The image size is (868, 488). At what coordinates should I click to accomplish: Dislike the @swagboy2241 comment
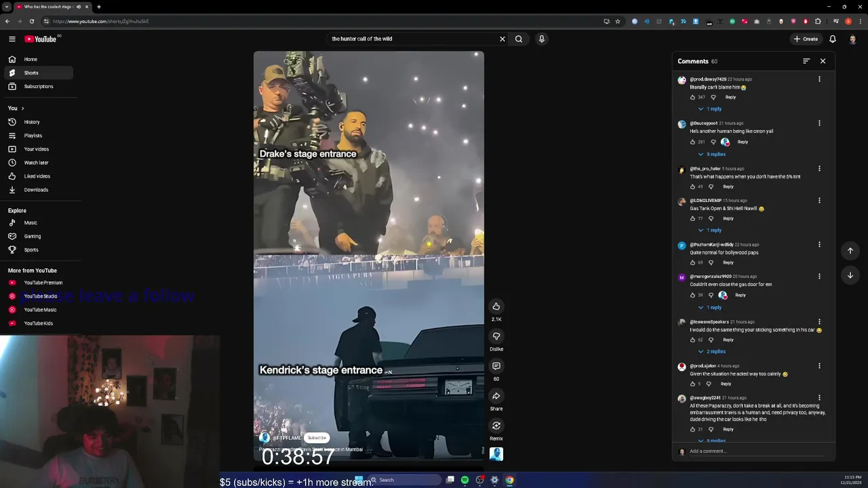pos(711,429)
